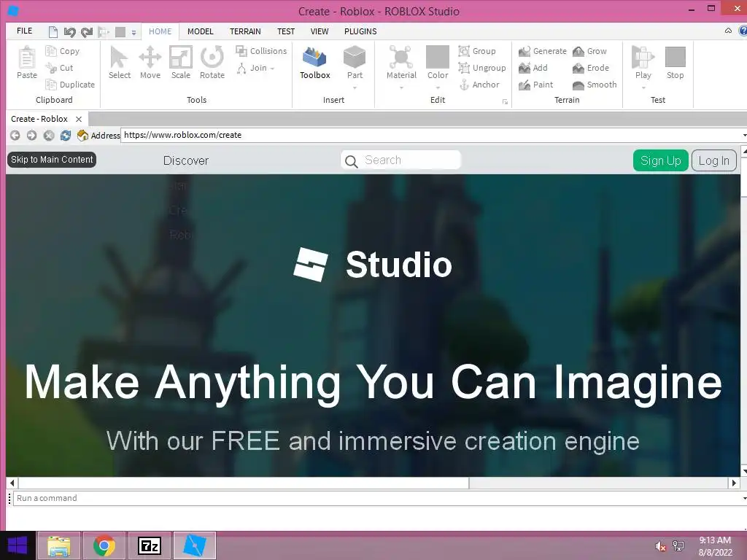
Task: Click the Redo arrow in quick access bar
Action: [x=87, y=32]
